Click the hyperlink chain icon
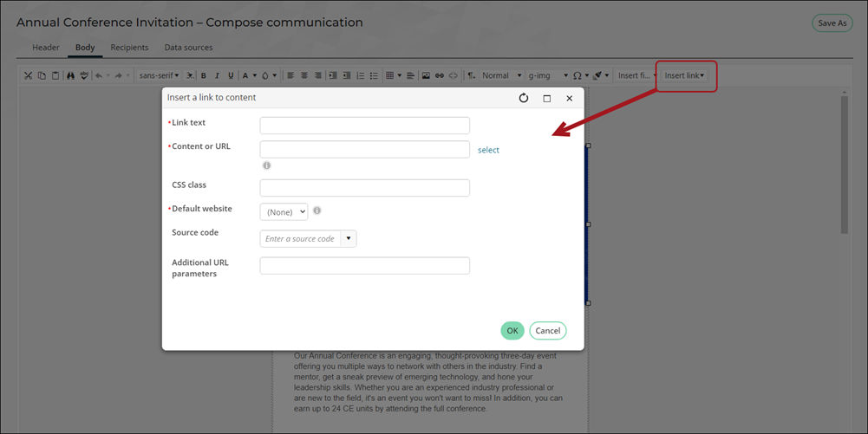 440,75
